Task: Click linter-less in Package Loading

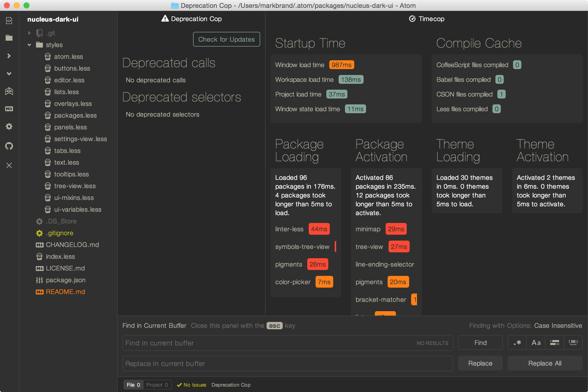Action: [289, 229]
